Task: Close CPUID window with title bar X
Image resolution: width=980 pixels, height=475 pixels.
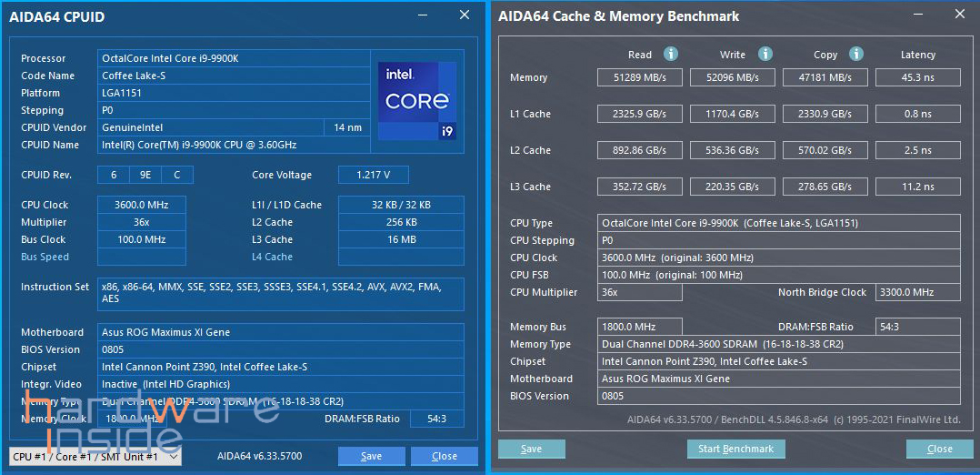Action: point(465,15)
